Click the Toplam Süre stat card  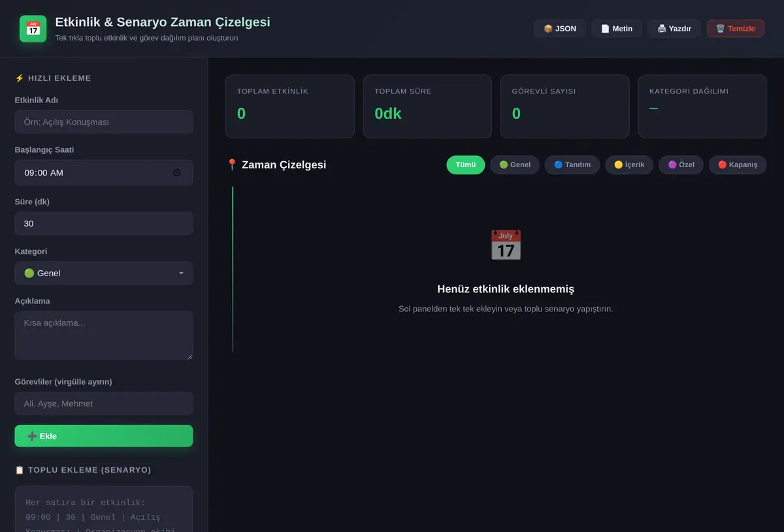pos(427,106)
